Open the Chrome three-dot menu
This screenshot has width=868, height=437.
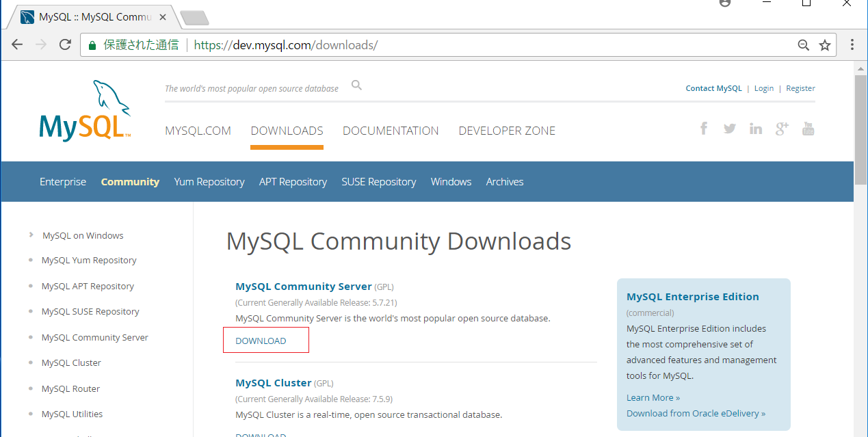coord(852,44)
